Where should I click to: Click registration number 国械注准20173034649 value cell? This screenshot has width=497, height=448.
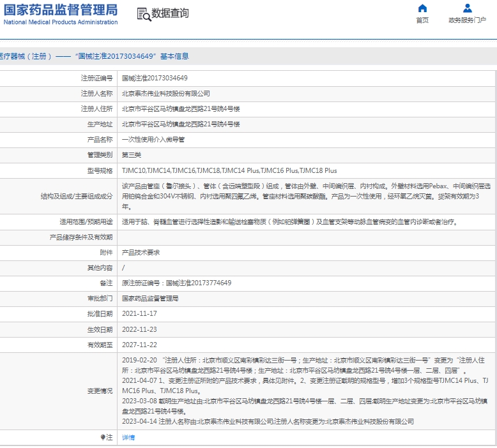[155, 78]
